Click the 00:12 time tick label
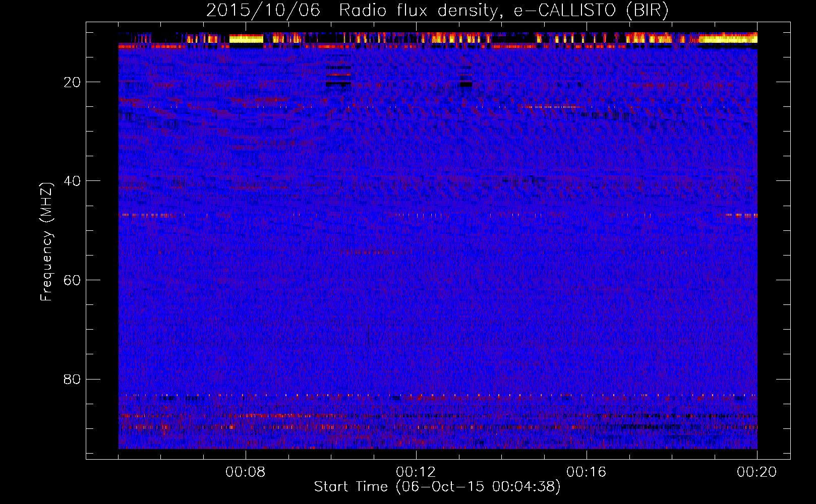Screen dimensions: 816x504 tap(416, 472)
